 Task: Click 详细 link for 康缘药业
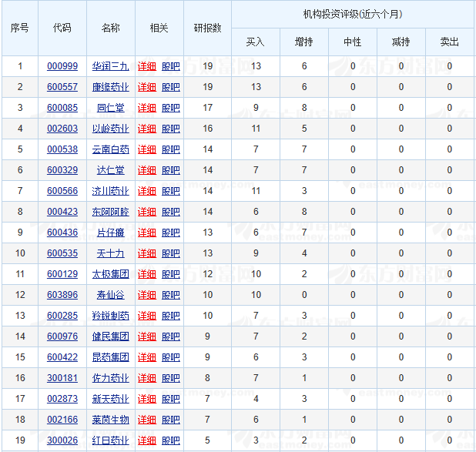point(146,87)
